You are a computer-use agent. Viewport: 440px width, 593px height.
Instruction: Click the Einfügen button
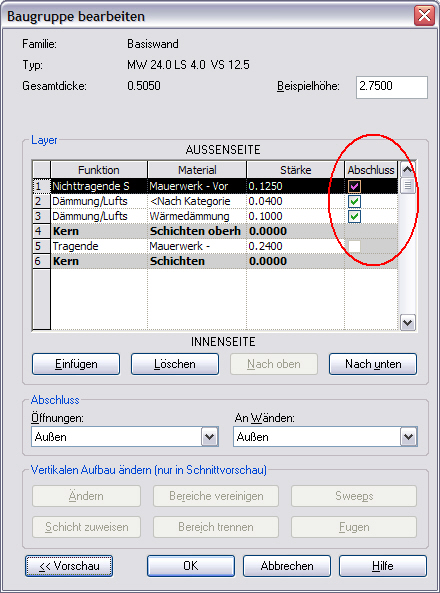click(x=76, y=364)
